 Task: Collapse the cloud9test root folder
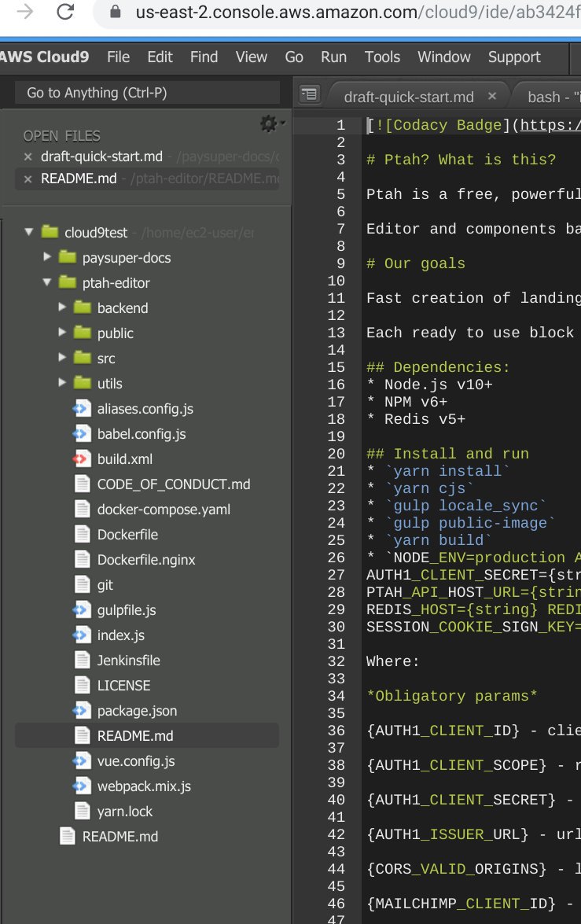[29, 232]
